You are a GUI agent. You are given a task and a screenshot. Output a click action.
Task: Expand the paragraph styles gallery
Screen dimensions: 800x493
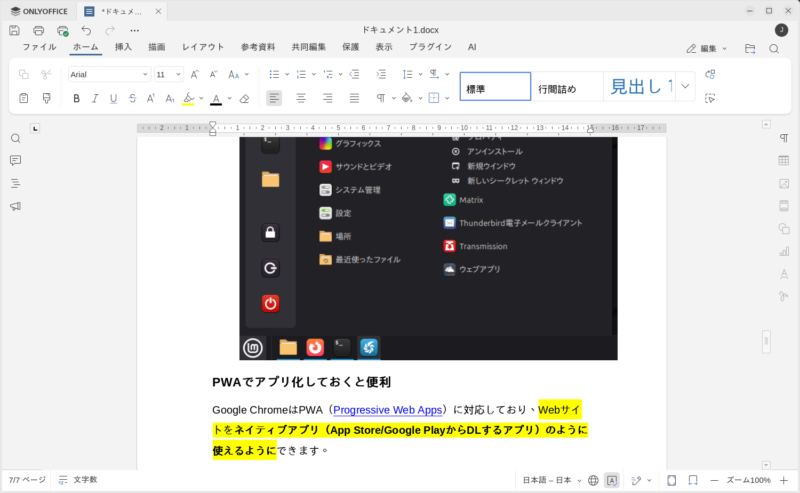pos(685,86)
